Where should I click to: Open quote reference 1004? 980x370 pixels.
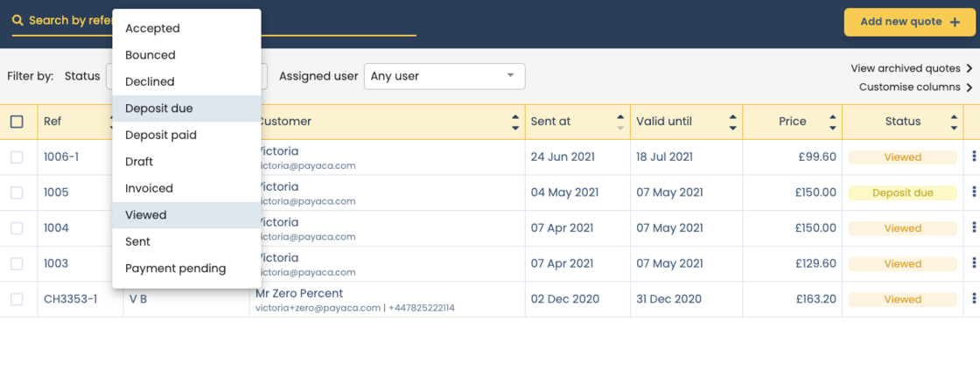(56, 228)
